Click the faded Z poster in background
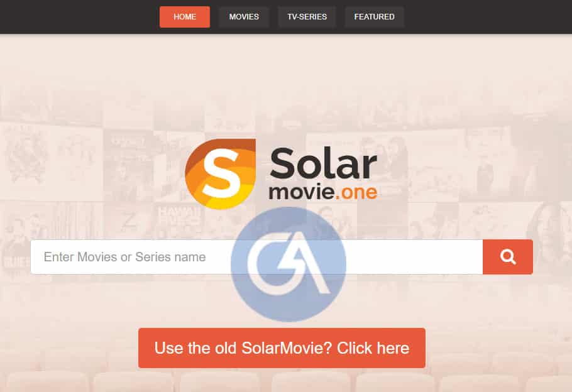 (x=128, y=220)
